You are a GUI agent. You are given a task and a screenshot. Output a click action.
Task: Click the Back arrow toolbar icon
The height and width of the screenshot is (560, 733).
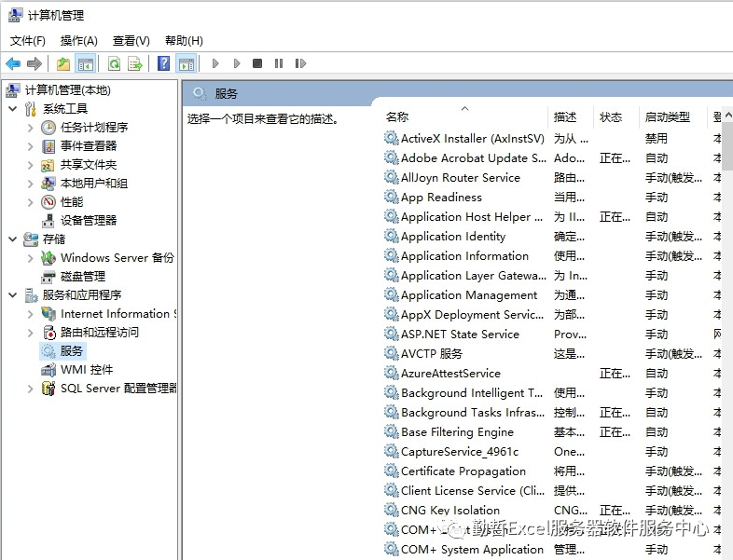(13, 63)
